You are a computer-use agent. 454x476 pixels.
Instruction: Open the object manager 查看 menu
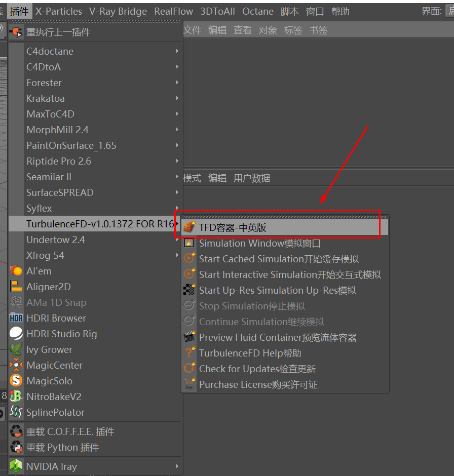point(243,30)
